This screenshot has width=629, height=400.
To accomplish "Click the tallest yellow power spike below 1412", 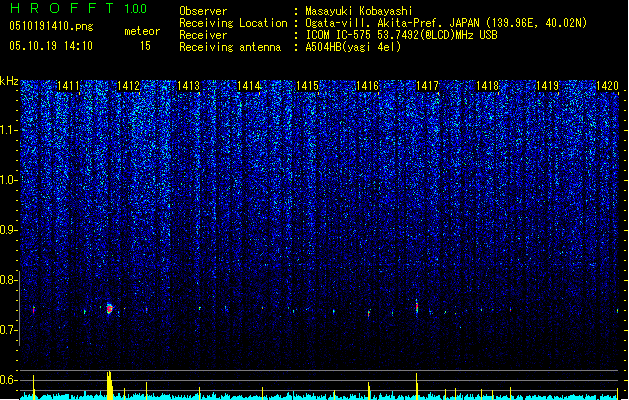I will [x=110, y=385].
